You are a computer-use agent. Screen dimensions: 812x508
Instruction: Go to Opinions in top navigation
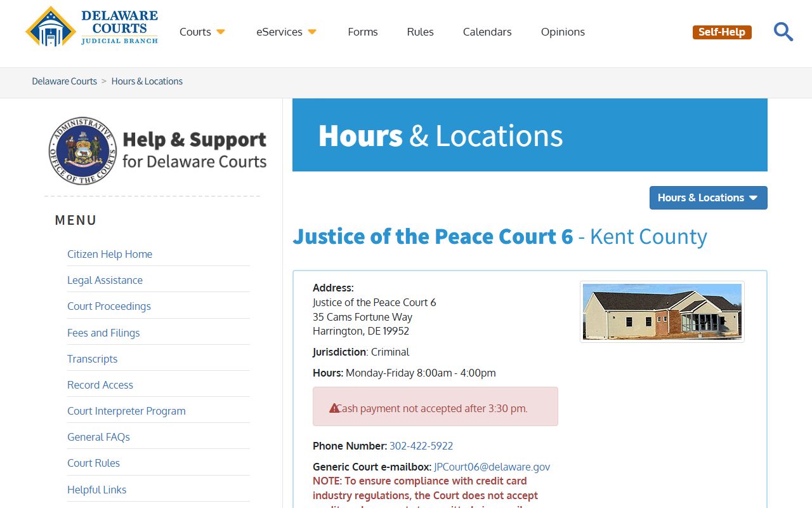563,32
